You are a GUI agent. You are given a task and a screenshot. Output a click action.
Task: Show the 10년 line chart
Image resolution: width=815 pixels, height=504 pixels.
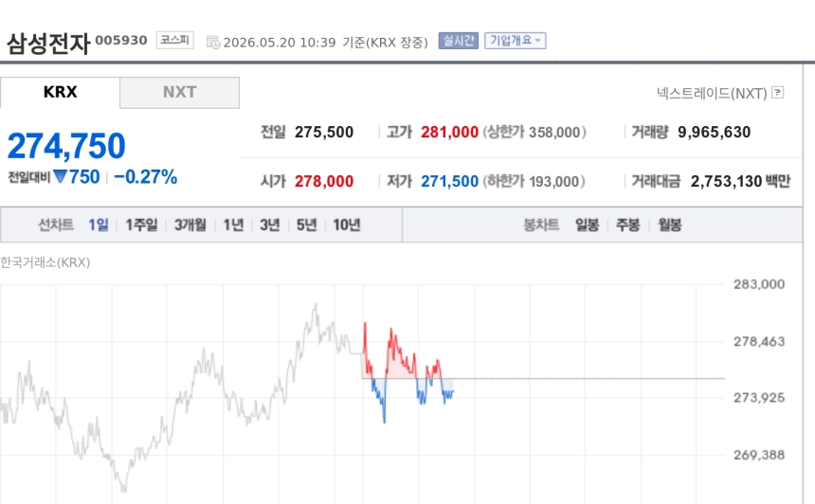click(x=347, y=225)
